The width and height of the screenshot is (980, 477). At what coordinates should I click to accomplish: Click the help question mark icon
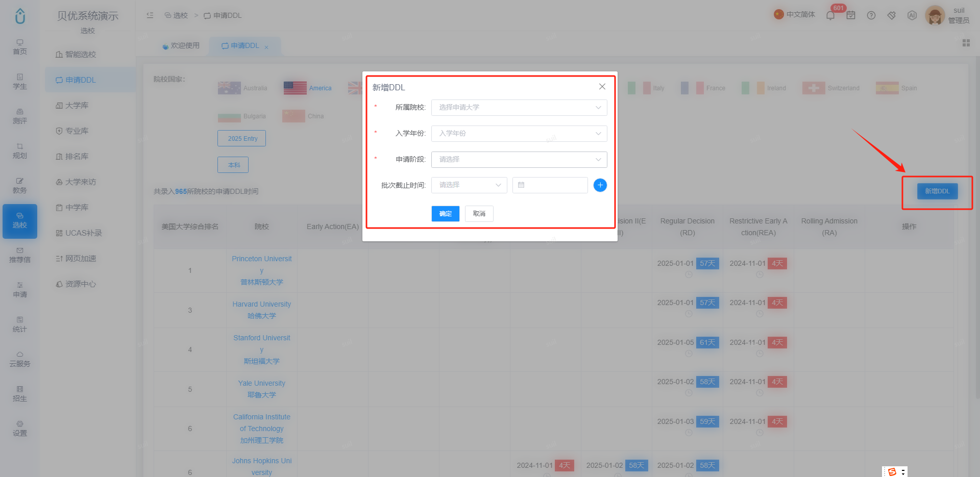tap(871, 15)
